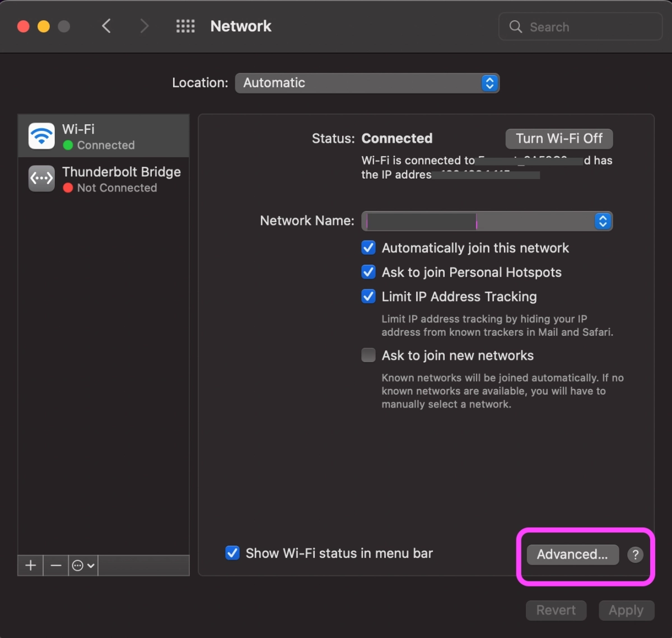Click inside the Search field
Image resolution: width=672 pixels, height=638 pixels.
tap(577, 26)
